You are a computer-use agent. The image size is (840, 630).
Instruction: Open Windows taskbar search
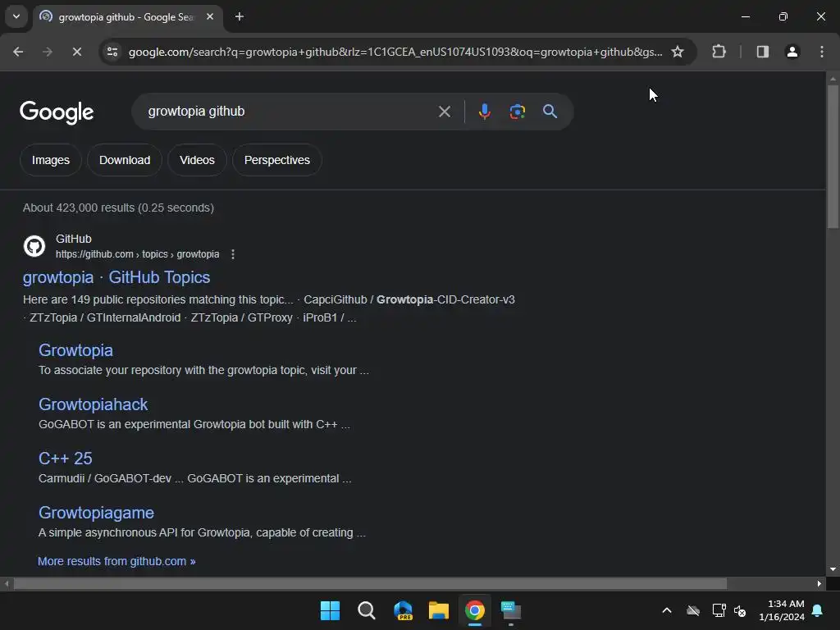tap(367, 610)
